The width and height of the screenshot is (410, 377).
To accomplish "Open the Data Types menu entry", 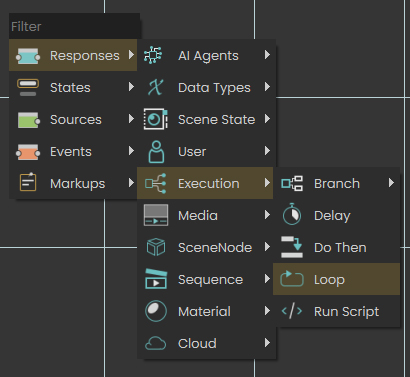I will [206, 87].
